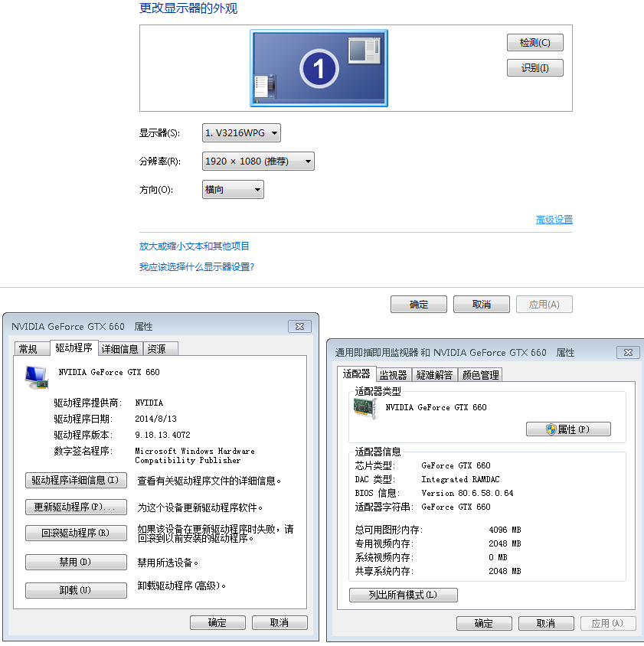Open the 分辨率 1920 × 1080 dropdown
This screenshot has height=646, width=644.
coord(258,161)
